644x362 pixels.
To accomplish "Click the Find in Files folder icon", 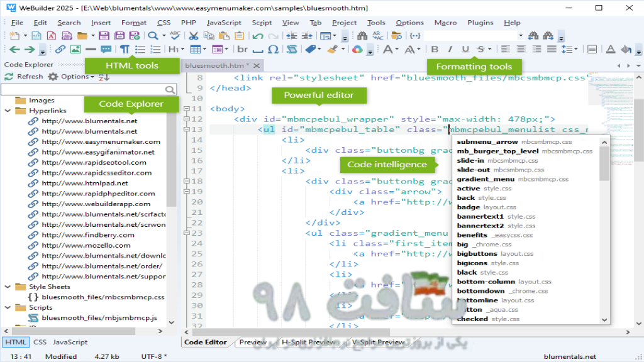I will click(396, 36).
